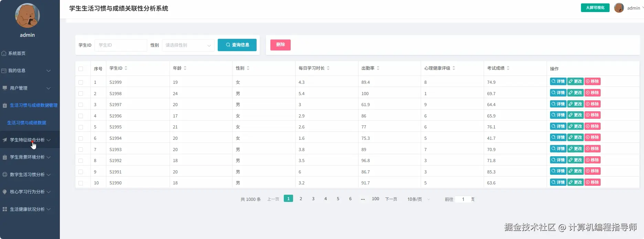Click the 生活习惯与成绩数据管理 sidebar icon
Image resolution: width=644 pixels, height=239 pixels.
(x=5, y=105)
